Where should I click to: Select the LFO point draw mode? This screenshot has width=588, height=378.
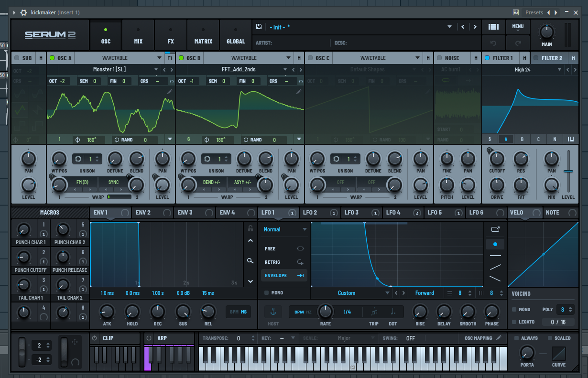pyautogui.click(x=495, y=244)
